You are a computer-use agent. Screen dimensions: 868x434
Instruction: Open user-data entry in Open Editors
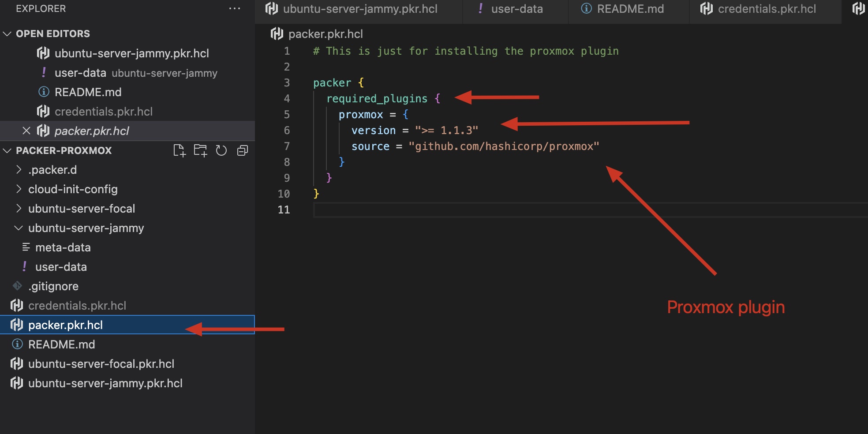127,73
